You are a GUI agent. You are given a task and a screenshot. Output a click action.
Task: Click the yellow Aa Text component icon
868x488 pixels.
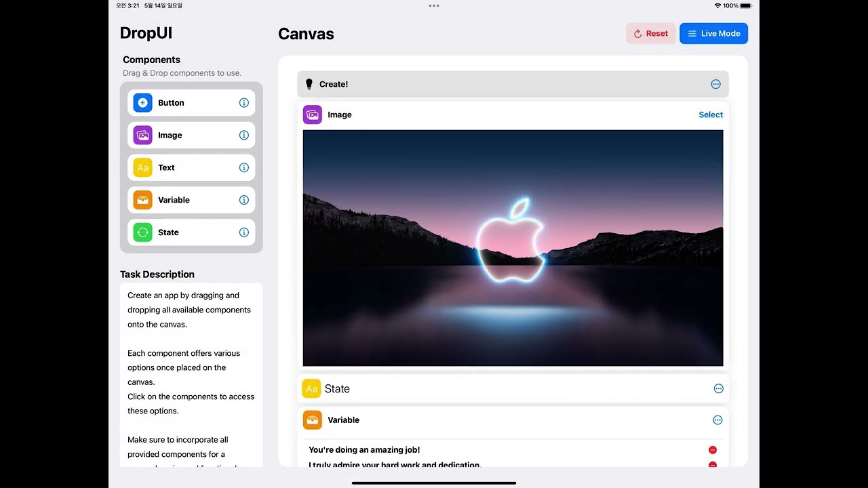tap(142, 167)
